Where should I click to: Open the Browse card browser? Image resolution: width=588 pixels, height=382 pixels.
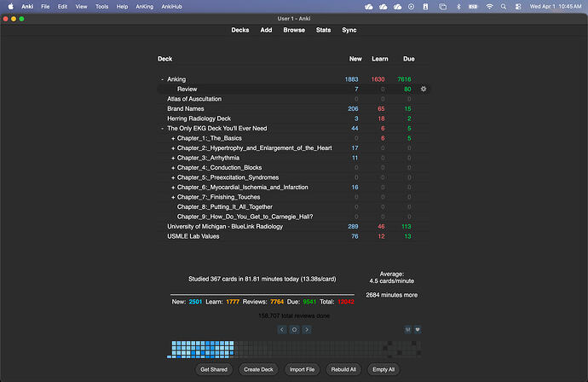click(x=294, y=30)
